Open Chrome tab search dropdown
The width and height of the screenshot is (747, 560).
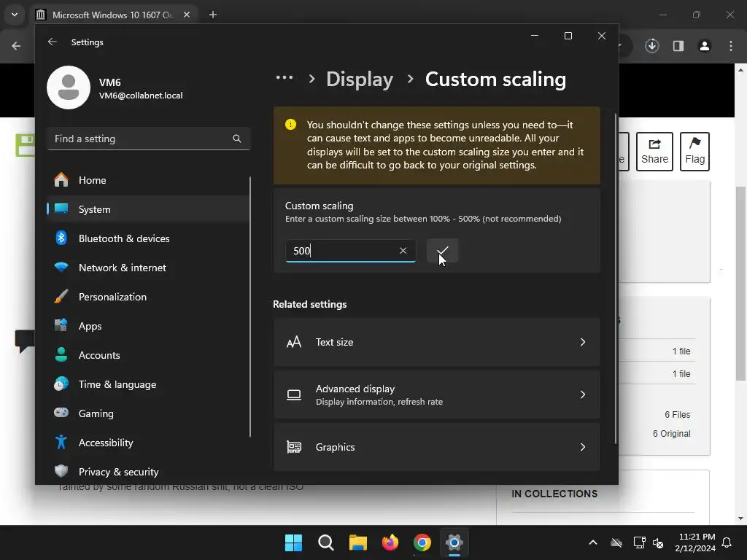pyautogui.click(x=15, y=15)
